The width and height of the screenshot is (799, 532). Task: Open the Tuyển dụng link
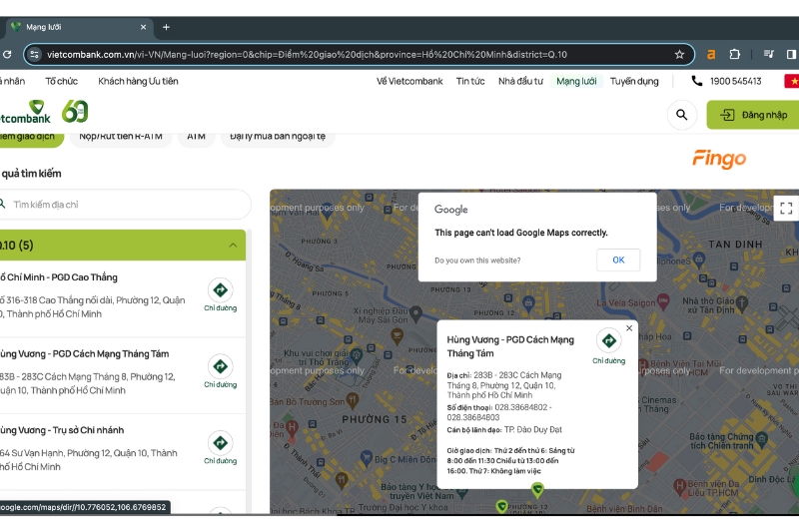634,81
